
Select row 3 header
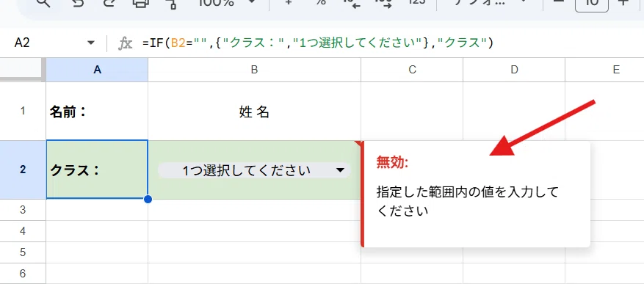pos(23,210)
